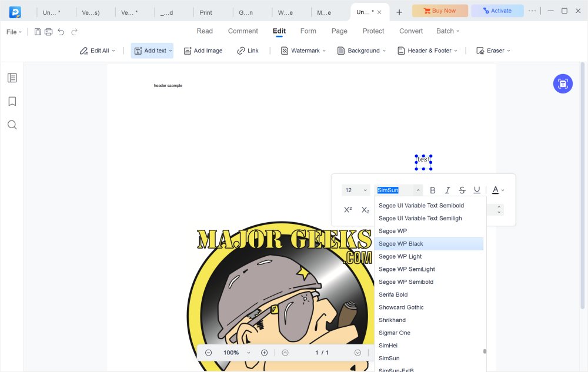Click the Buy Now button

point(440,11)
